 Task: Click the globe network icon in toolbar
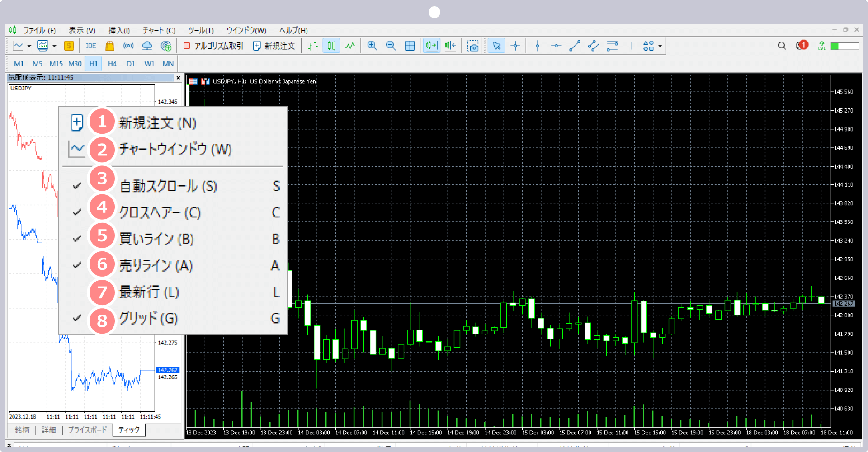pos(166,46)
